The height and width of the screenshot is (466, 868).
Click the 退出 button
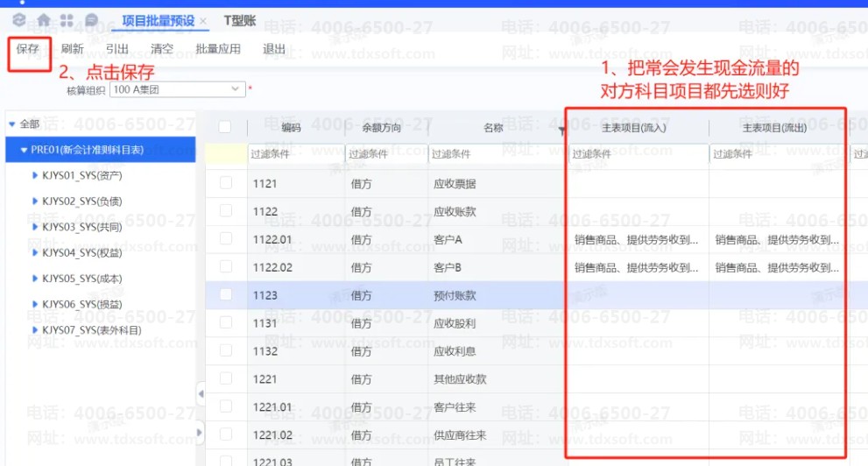point(274,49)
